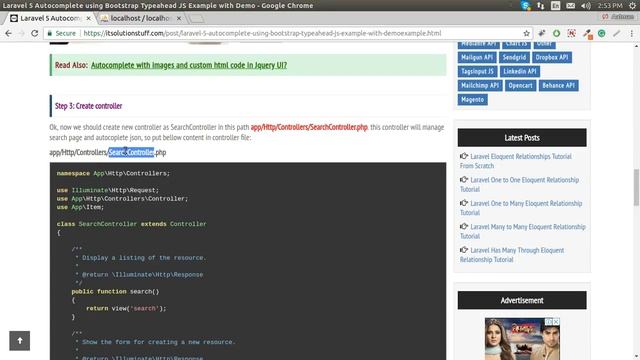Viewport: 640px width, 360px height.
Task: Open Laravel One to Many Eloquent Relationship Tutorial
Action: 521,208
